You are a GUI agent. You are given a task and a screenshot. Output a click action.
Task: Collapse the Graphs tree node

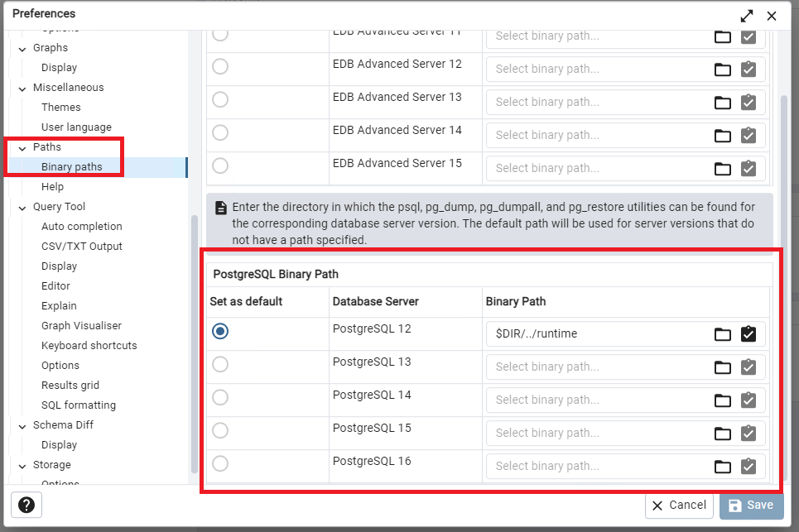[x=22, y=49]
